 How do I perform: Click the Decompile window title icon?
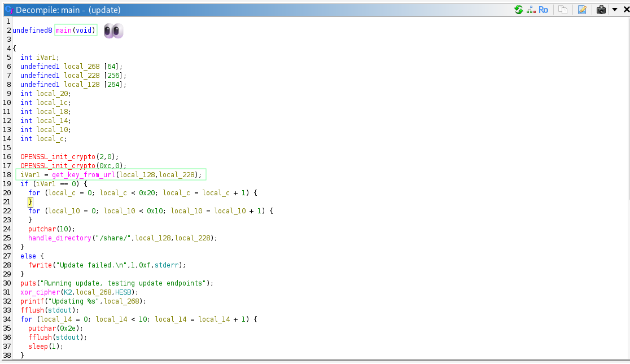click(9, 10)
